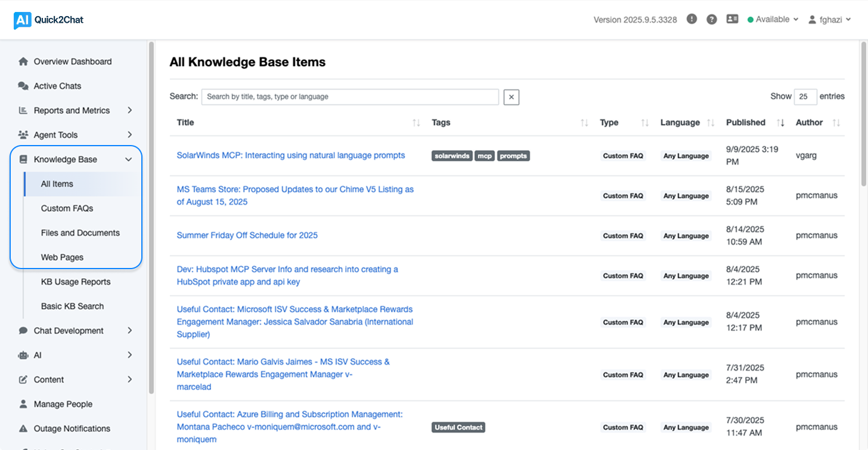Click the Overview Dashboard home icon
Image resolution: width=868 pixels, height=450 pixels.
(x=23, y=61)
